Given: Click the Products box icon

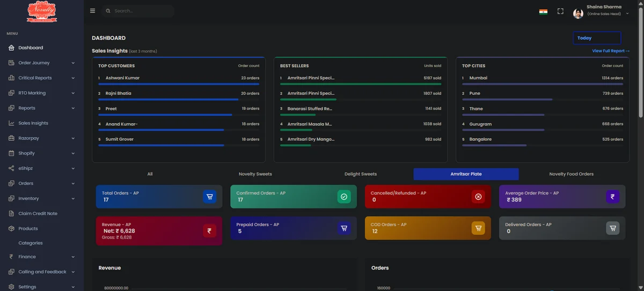Looking at the screenshot, I should click(12, 228).
